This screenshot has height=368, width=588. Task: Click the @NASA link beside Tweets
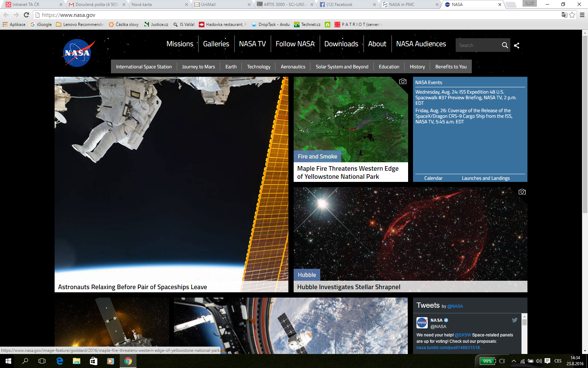455,306
